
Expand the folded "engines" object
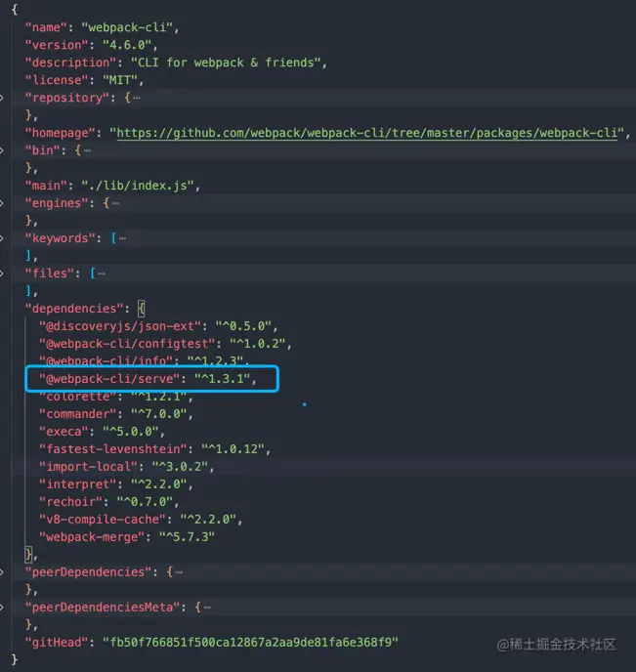pyautogui.click(x=2, y=203)
